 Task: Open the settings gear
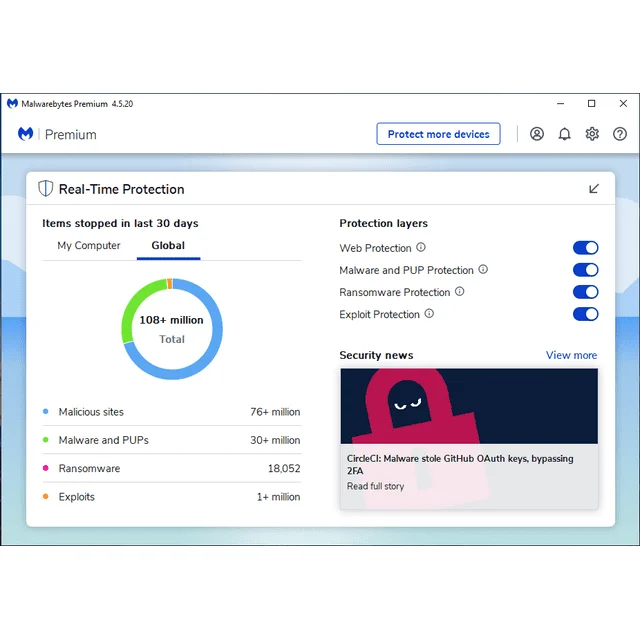592,134
